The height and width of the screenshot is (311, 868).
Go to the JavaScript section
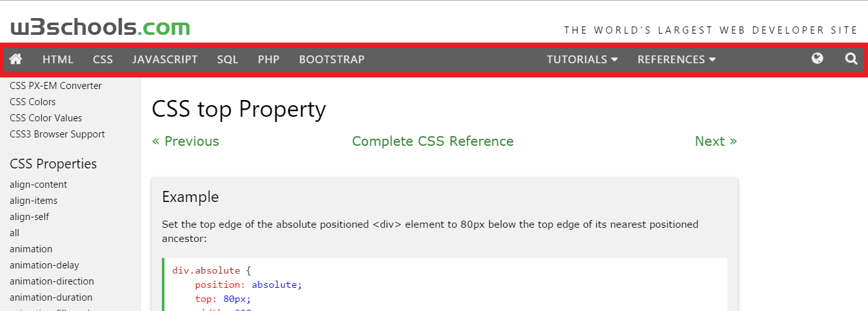point(165,59)
